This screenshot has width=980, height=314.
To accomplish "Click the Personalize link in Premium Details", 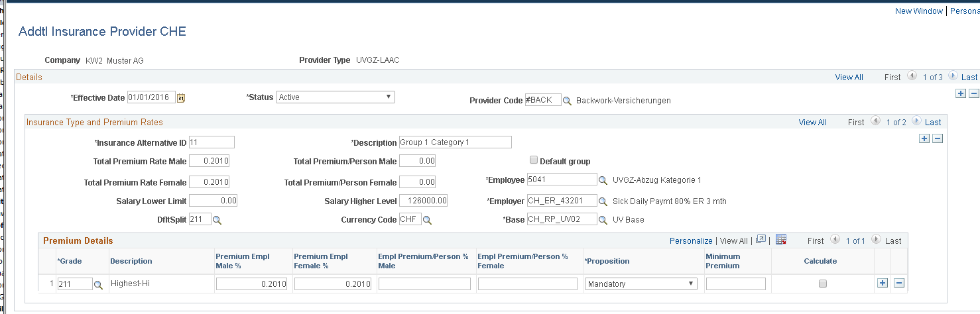I will 691,241.
